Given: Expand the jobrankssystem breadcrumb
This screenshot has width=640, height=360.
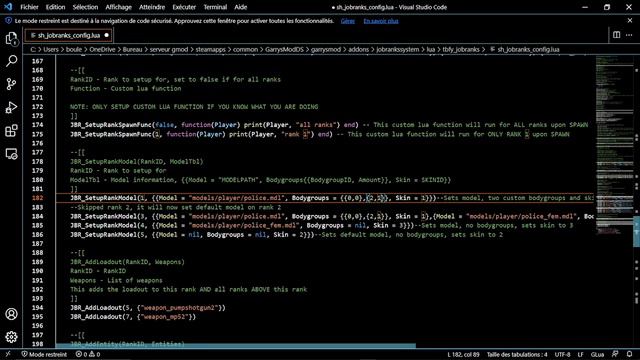Looking at the screenshot, I should (398, 49).
